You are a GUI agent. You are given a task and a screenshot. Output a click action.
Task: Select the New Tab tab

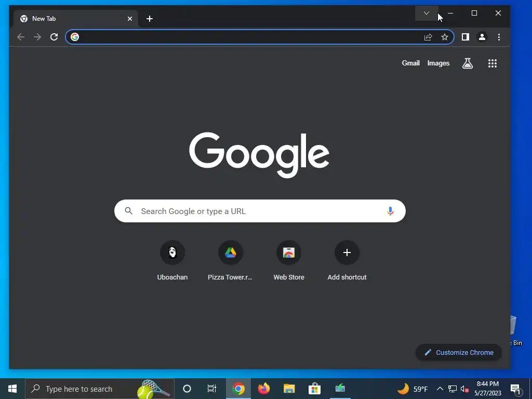click(x=76, y=19)
